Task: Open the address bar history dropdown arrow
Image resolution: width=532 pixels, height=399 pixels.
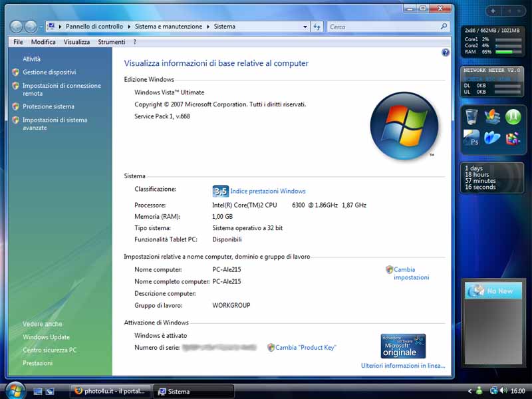Action: 305,27
